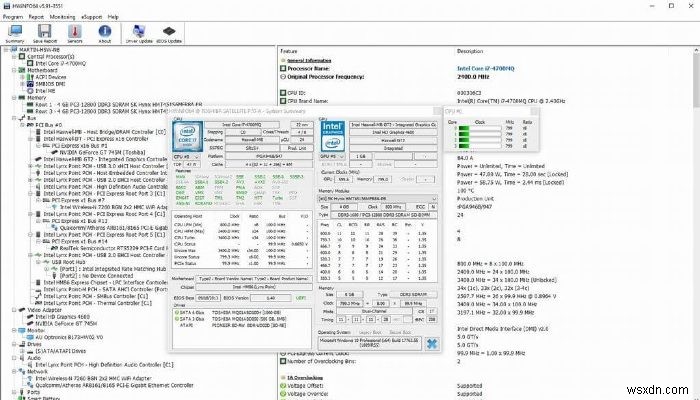This screenshot has height=400, width=700.
Task: Open the Monitoring menu
Action: 62,17
